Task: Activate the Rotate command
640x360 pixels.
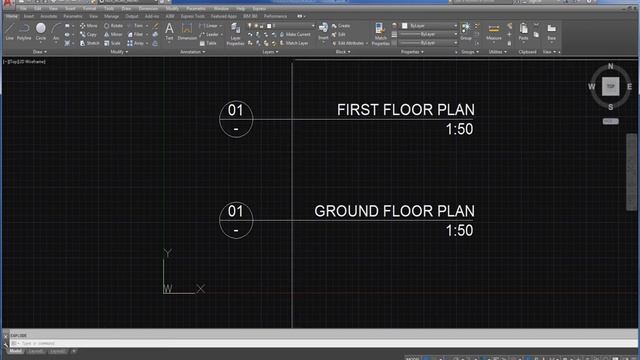Action: click(113, 26)
